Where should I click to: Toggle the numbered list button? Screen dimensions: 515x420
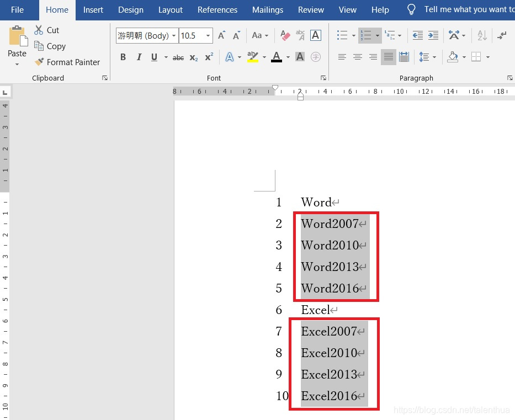click(x=366, y=35)
